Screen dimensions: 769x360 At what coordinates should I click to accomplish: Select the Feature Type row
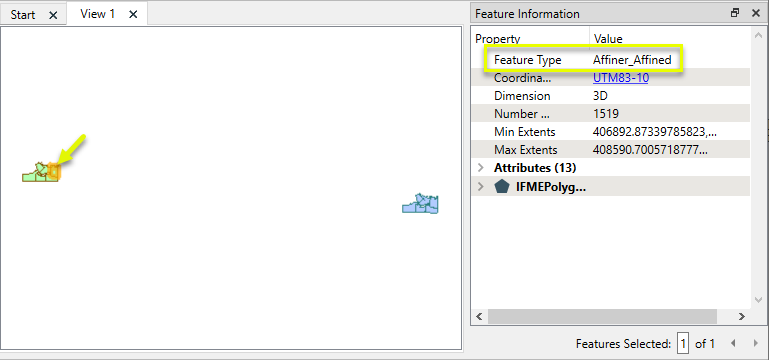[610, 60]
